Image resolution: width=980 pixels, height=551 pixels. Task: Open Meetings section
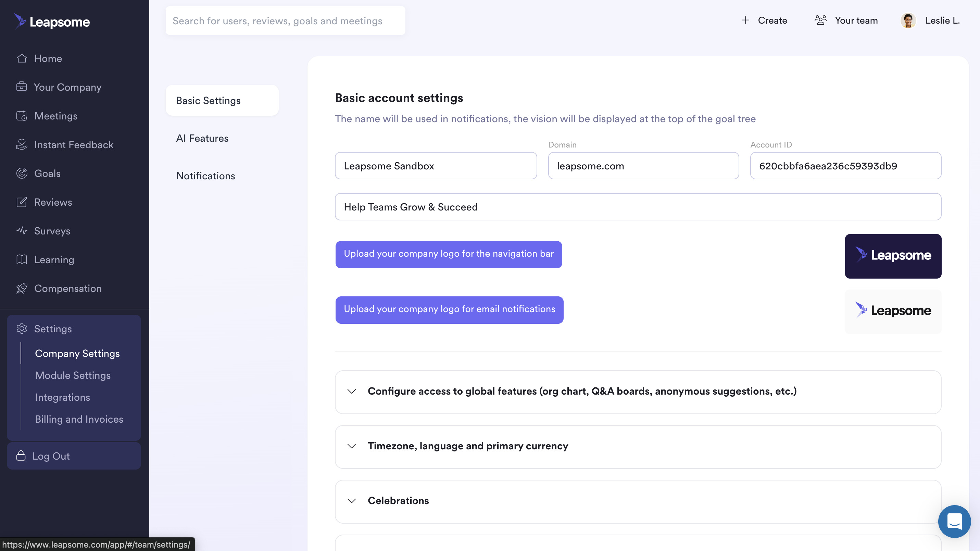pyautogui.click(x=56, y=116)
